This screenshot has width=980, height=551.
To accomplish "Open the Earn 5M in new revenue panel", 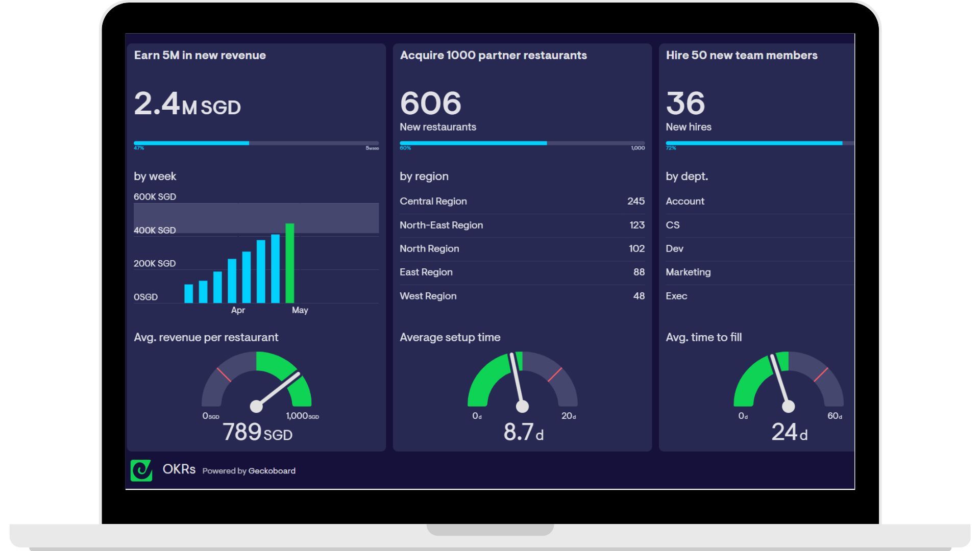I will tap(200, 55).
